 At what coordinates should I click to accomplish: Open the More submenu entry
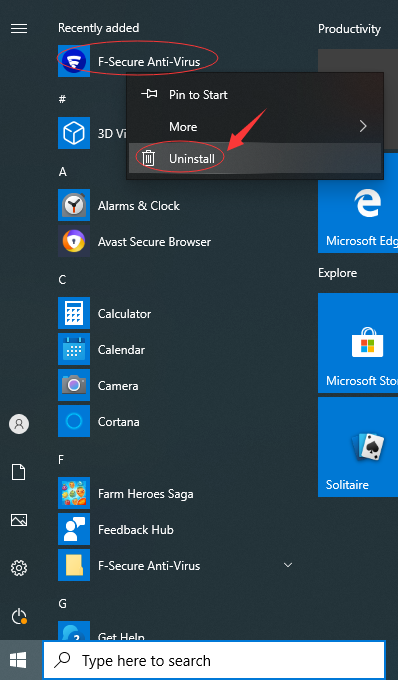(255, 127)
